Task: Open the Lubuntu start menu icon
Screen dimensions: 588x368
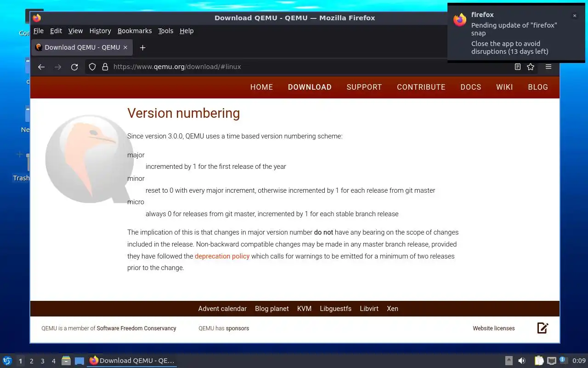Action: tap(7, 361)
